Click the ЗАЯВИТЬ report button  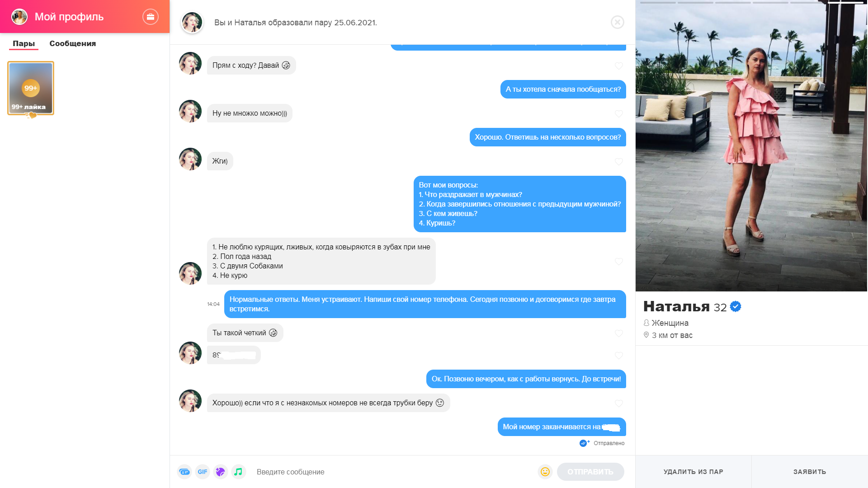810,472
